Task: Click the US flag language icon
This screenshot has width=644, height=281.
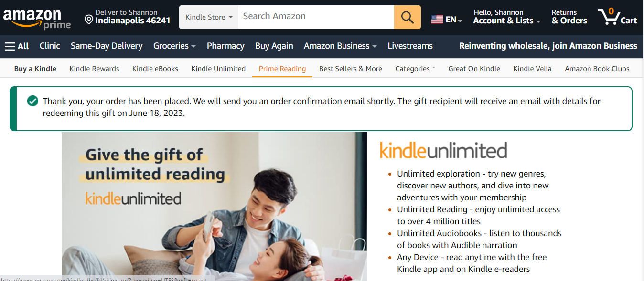Action: pyautogui.click(x=437, y=20)
